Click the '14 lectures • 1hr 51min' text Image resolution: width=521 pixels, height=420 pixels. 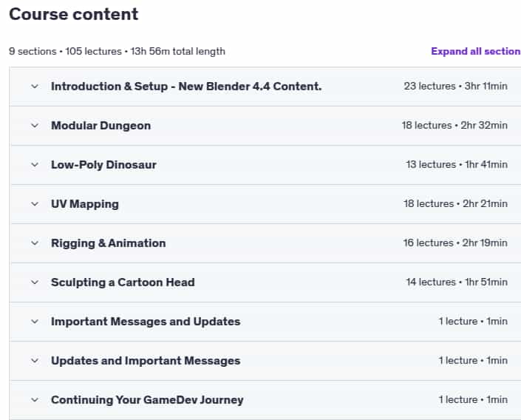(457, 282)
